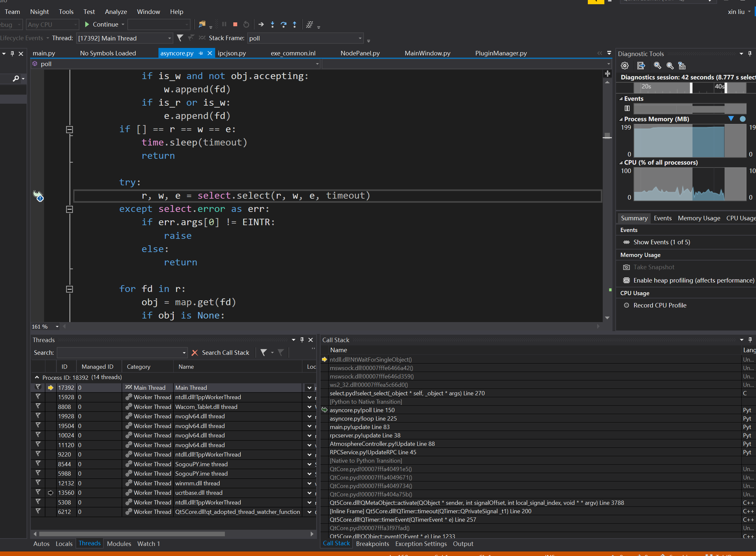
Task: Click the xin liu account name
Action: (736, 12)
